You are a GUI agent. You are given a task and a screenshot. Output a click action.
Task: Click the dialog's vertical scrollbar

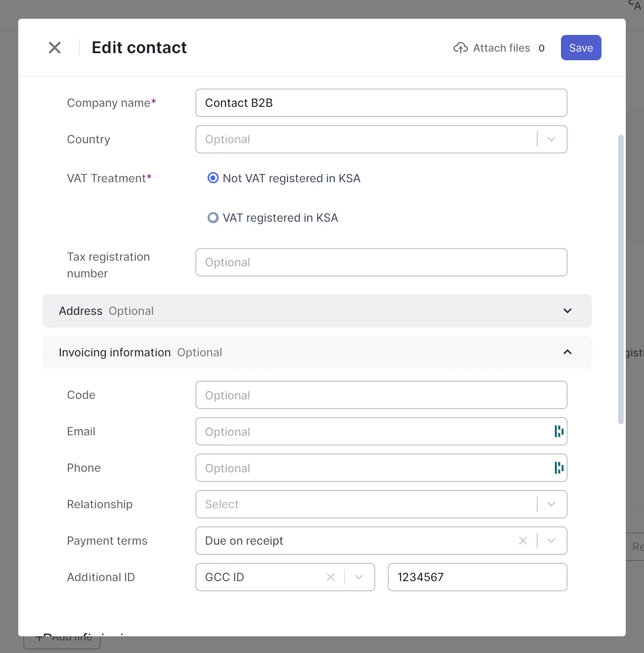point(621,278)
